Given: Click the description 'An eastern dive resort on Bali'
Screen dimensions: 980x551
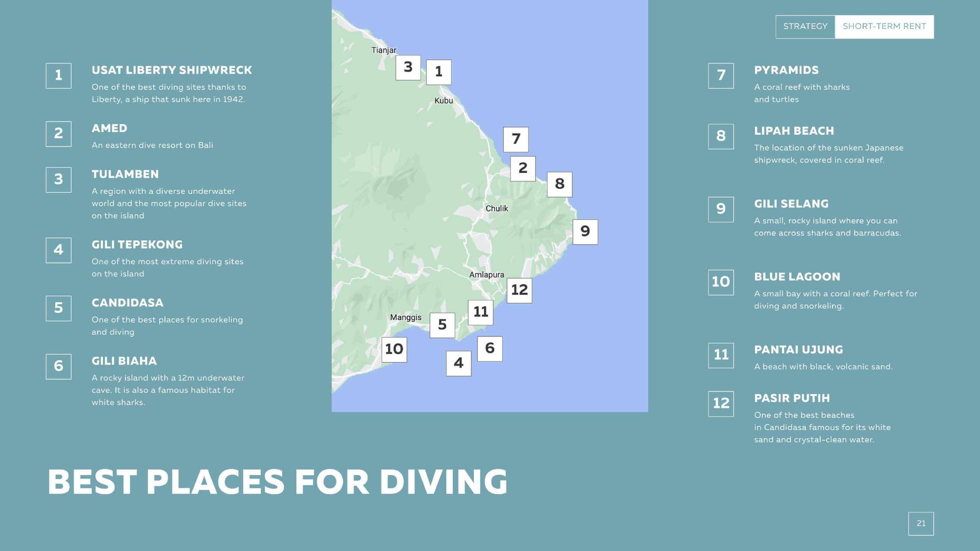Looking at the screenshot, I should (x=152, y=145).
